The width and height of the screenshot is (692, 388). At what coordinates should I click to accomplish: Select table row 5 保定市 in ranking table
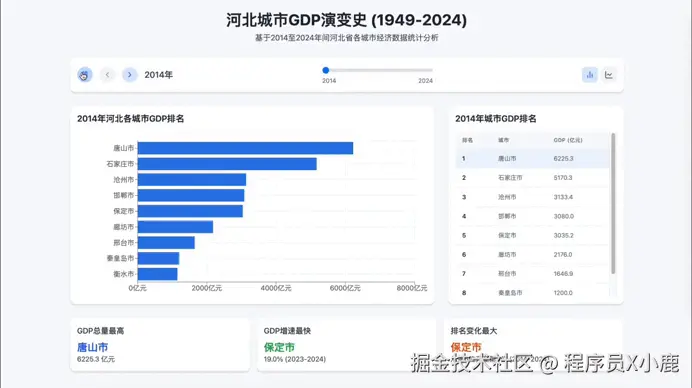(532, 235)
